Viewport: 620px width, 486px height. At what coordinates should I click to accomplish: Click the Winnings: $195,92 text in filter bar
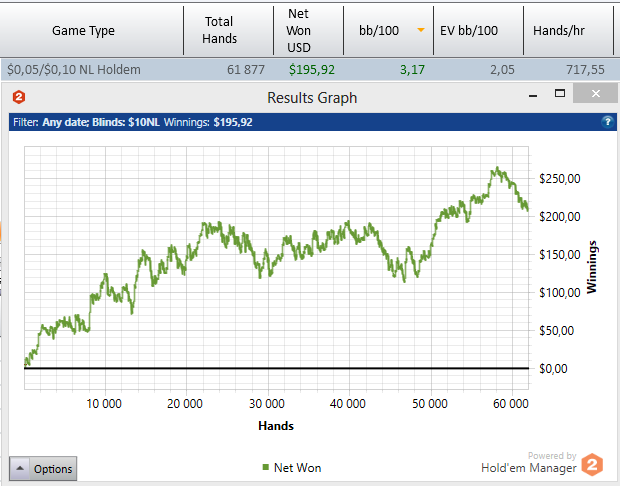click(208, 122)
